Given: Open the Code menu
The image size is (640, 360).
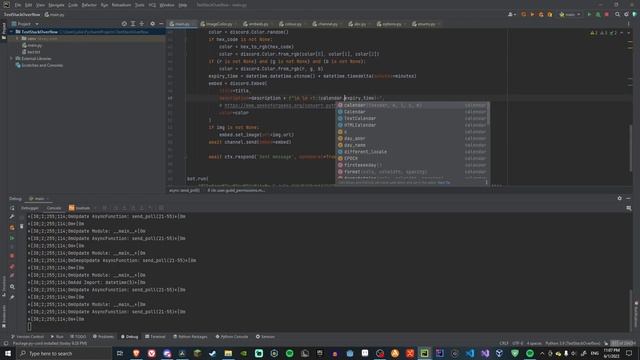Looking at the screenshot, I should point(73,5).
